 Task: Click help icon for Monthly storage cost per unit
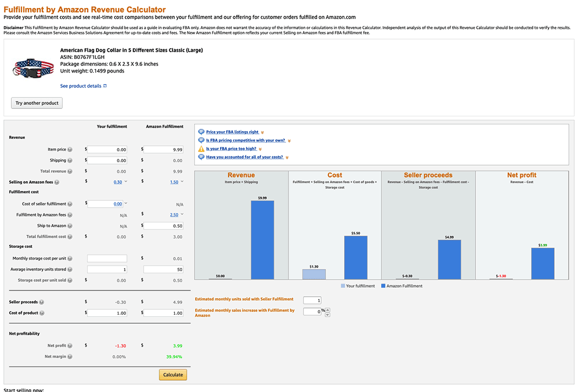(70, 258)
